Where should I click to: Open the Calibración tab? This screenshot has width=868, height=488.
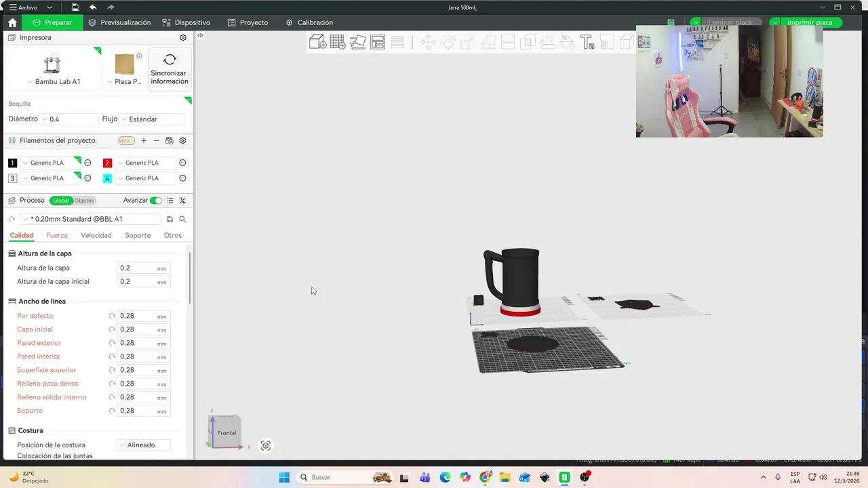309,22
